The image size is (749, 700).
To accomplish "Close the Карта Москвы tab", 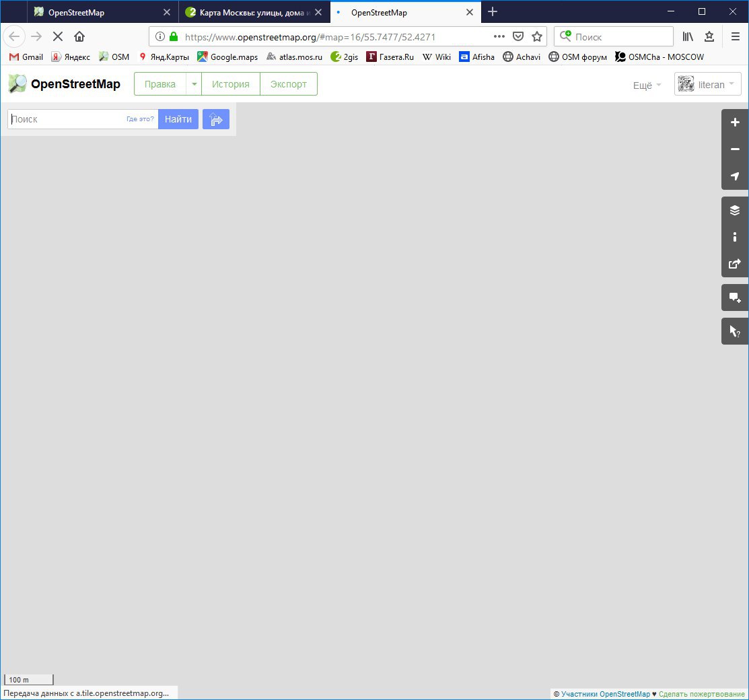I will tap(318, 12).
